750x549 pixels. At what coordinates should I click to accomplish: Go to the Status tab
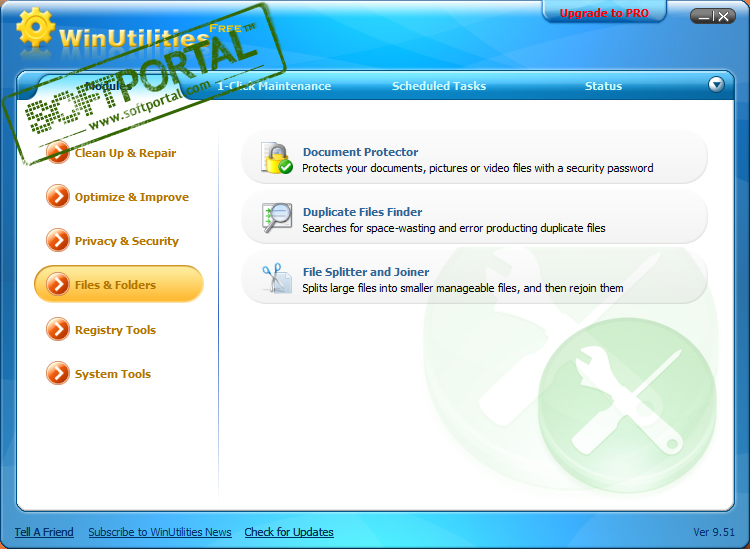coord(603,86)
